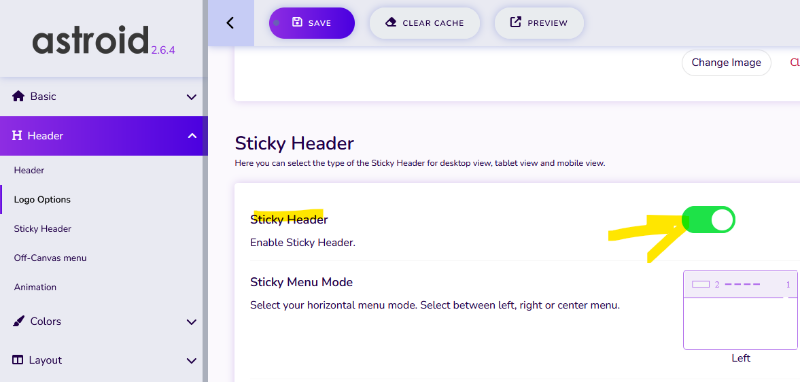Click the Colors menu label

click(x=46, y=321)
